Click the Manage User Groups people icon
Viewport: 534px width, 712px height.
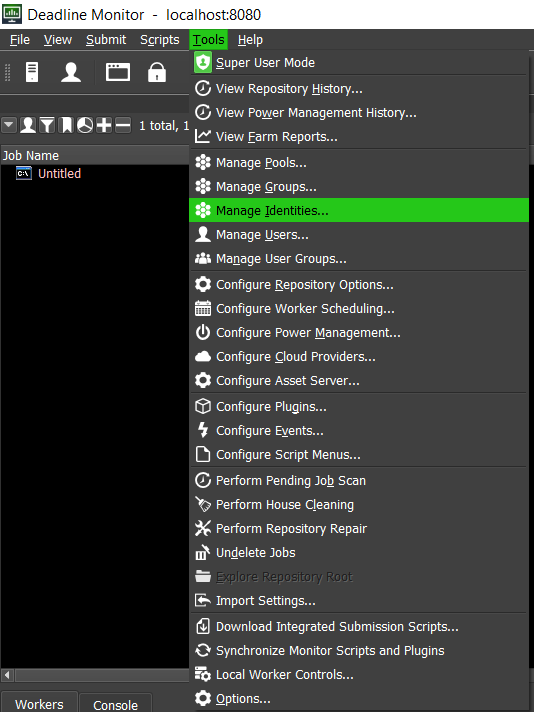(203, 259)
